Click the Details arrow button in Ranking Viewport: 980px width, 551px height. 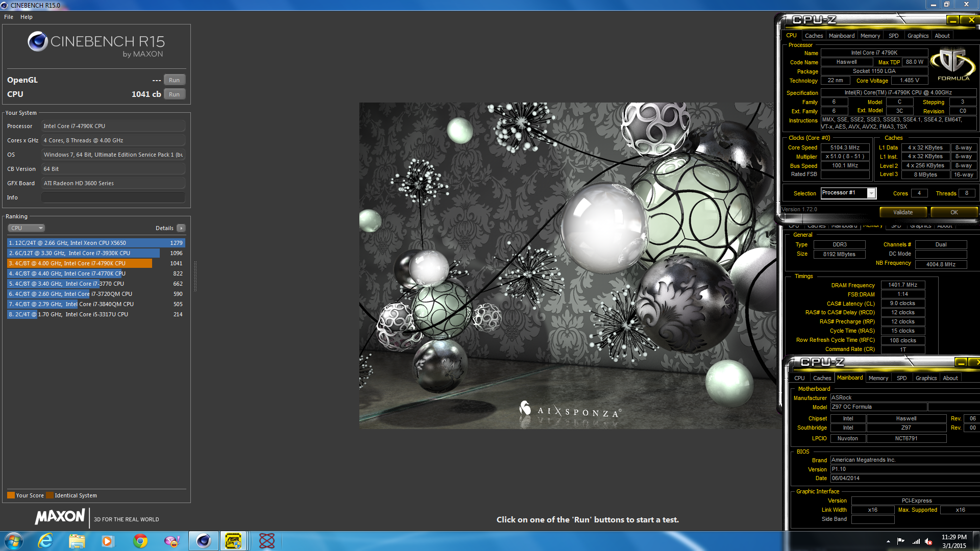tap(181, 228)
